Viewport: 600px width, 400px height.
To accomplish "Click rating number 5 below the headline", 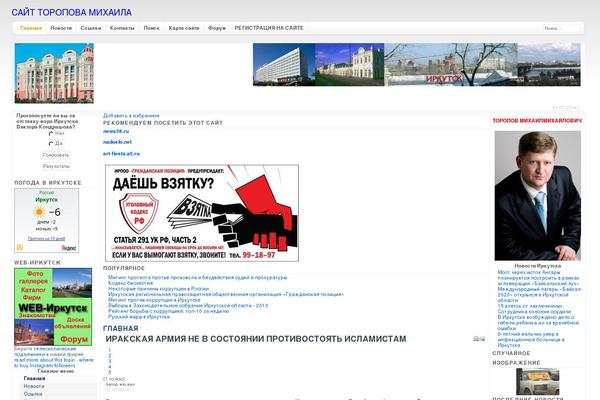I will [x=110, y=372].
